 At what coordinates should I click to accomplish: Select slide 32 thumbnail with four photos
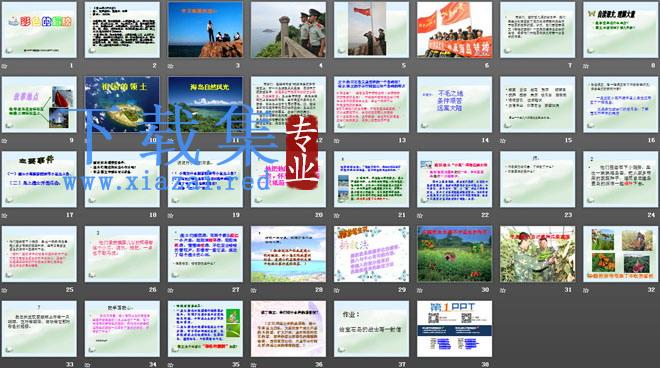[x=621, y=254]
